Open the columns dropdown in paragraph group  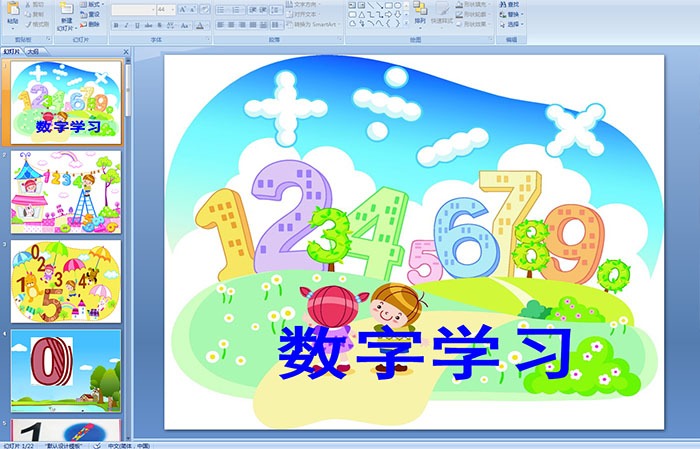pyautogui.click(x=277, y=25)
